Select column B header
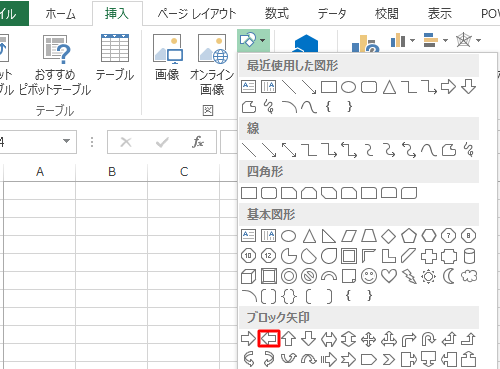The width and height of the screenshot is (500, 369). 112,172
